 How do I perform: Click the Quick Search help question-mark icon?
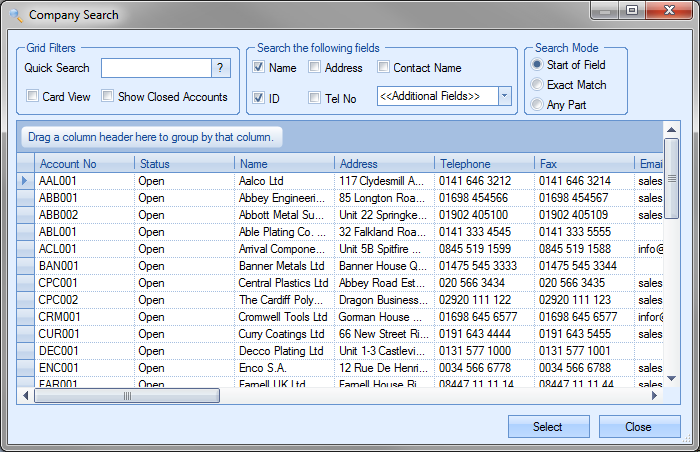pyautogui.click(x=220, y=68)
